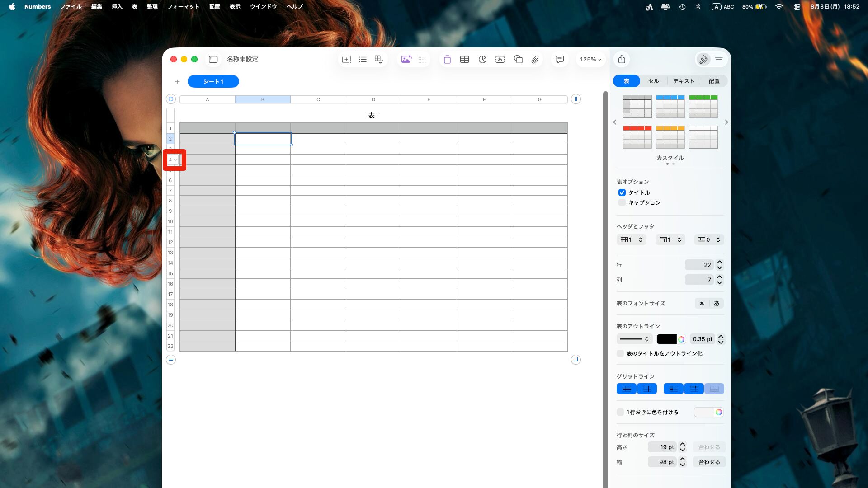Toggle the sidebar view button
This screenshot has width=868, height=488.
[213, 59]
